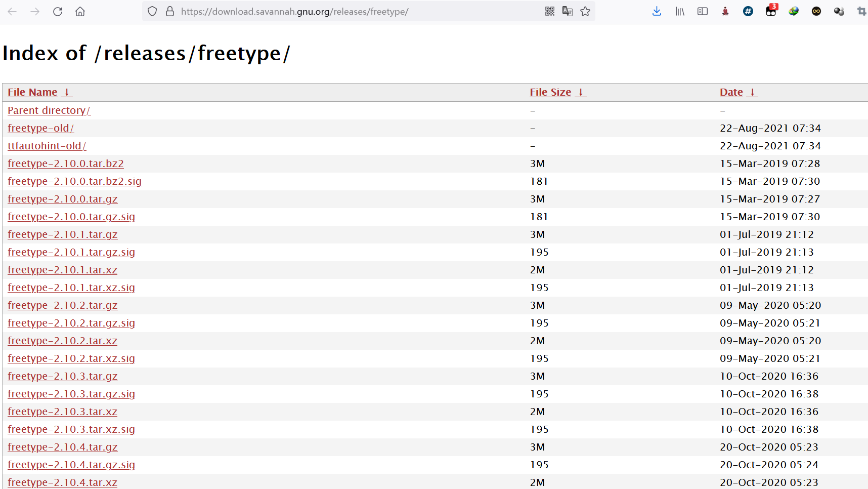Download freetype-2.10.2.tar.gz.sig signature
This screenshot has width=868, height=489.
[x=71, y=323]
